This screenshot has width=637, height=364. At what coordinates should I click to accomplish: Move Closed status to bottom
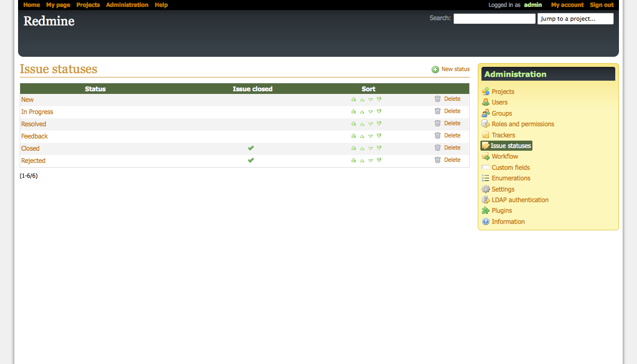[x=379, y=148]
